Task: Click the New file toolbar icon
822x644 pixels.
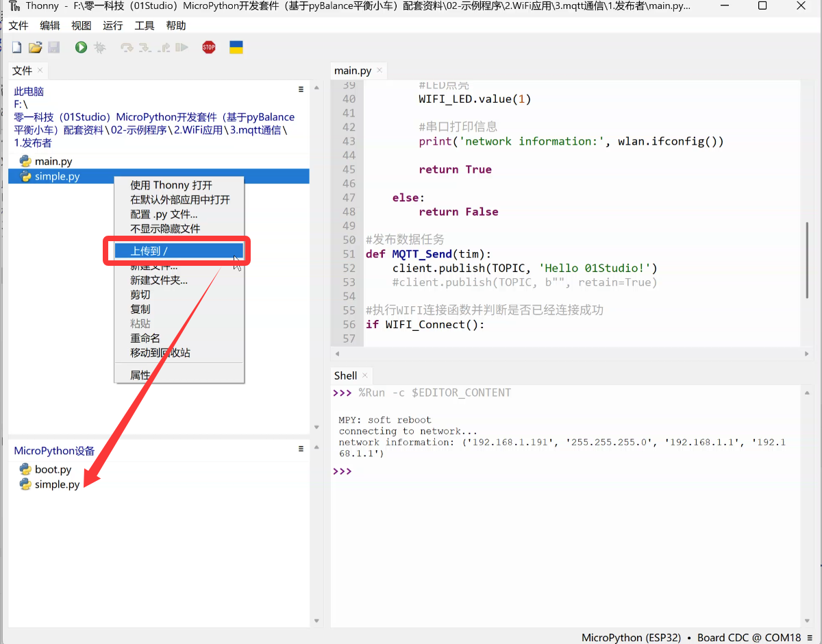Action: coord(16,47)
